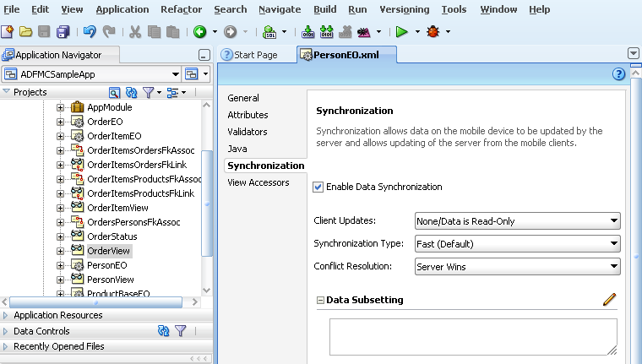Uncheck Enable Data Synchronization checkbox
Image resolution: width=642 pixels, height=364 pixels.
[x=318, y=187]
